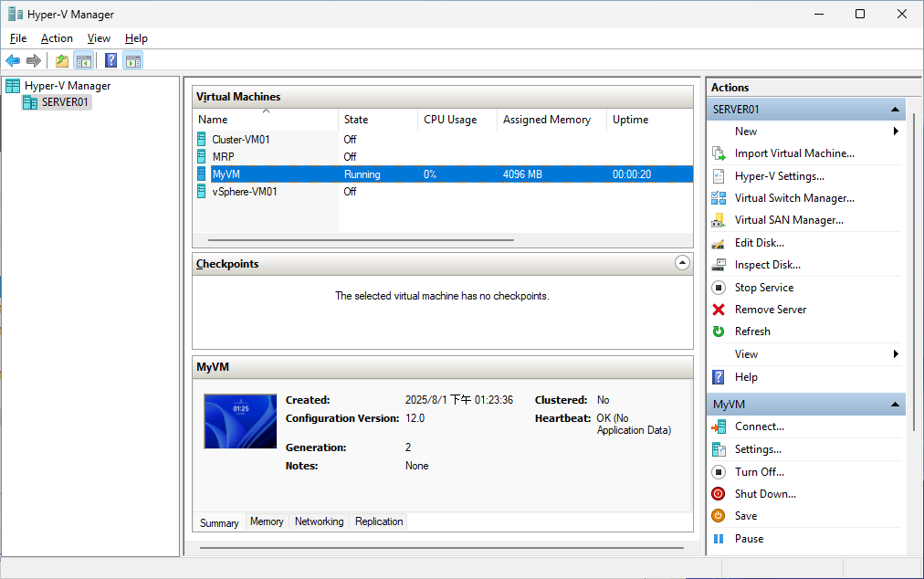Image resolution: width=924 pixels, height=579 pixels.
Task: Click the blue Help toolbar icon
Action: 110,61
